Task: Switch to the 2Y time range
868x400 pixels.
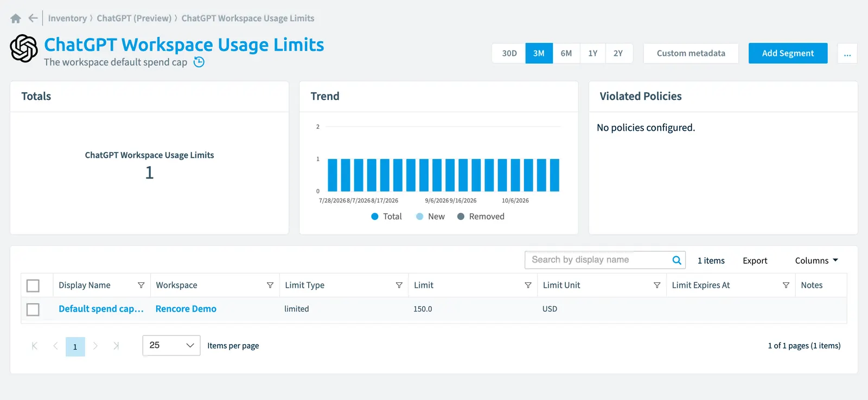Action: [618, 53]
